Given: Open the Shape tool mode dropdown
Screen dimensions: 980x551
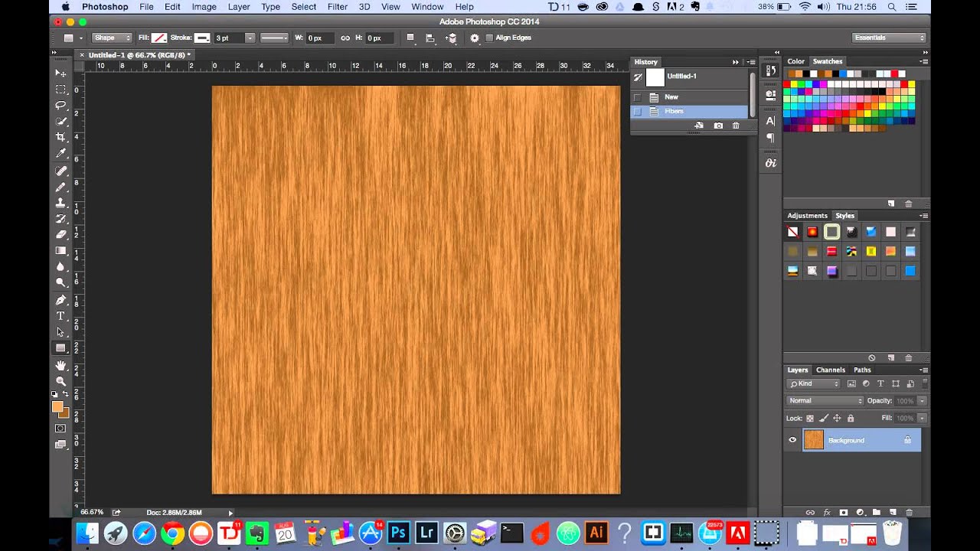Looking at the screenshot, I should coord(112,37).
